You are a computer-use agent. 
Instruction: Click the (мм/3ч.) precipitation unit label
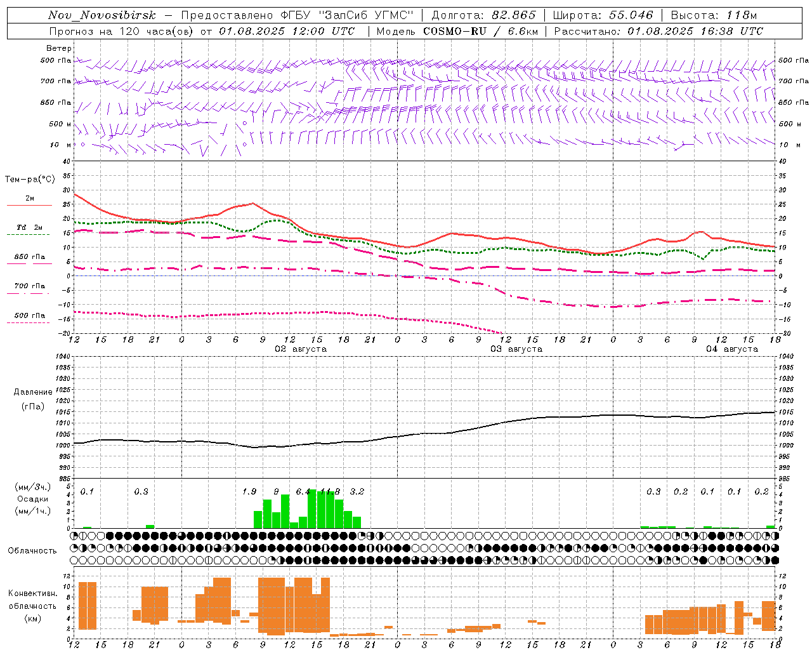(x=32, y=487)
